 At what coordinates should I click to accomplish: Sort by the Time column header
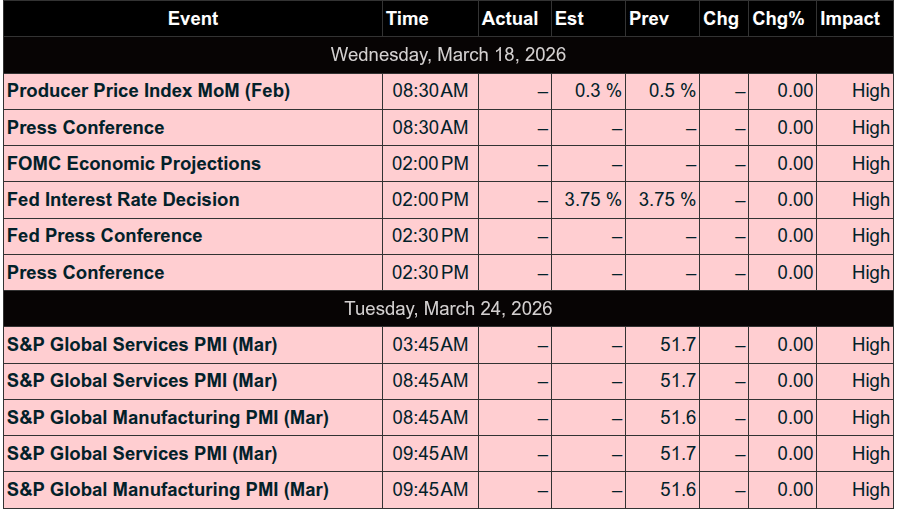pos(407,19)
